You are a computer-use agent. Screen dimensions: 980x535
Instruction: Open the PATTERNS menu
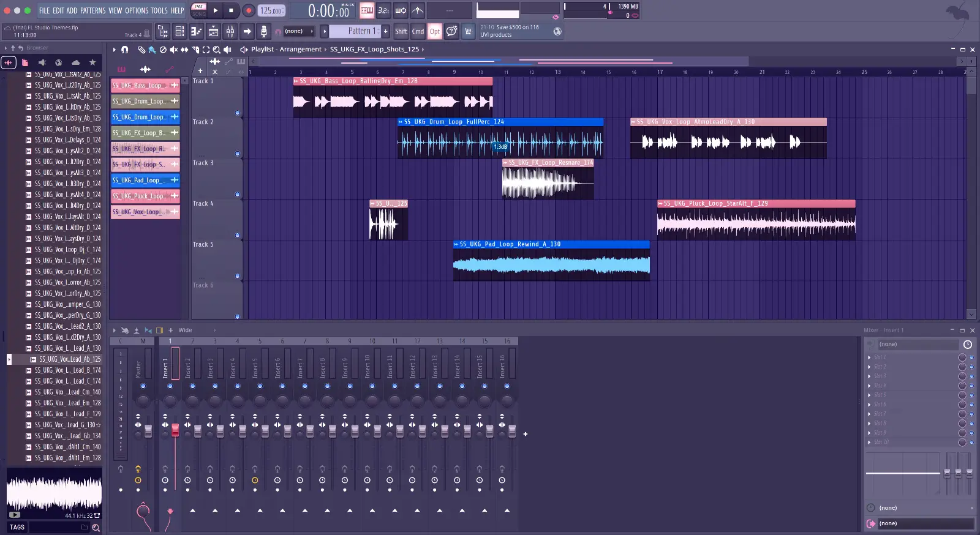click(x=93, y=10)
